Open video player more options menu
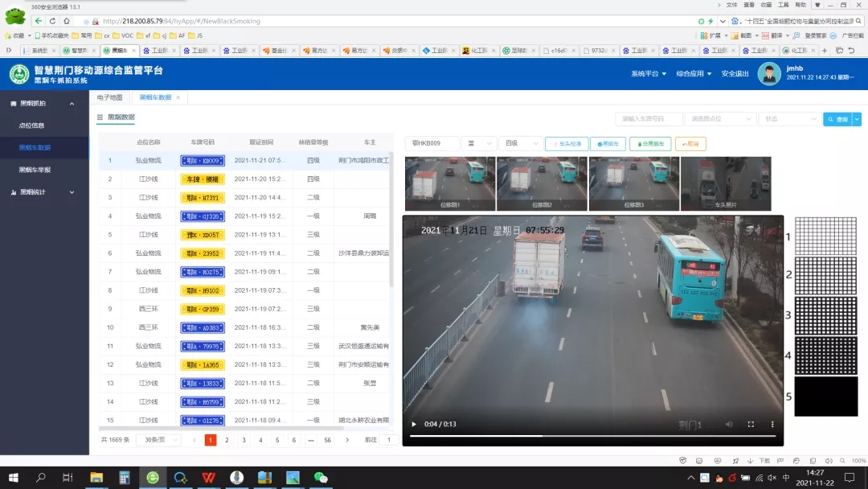This screenshot has width=868, height=489. 772,424
